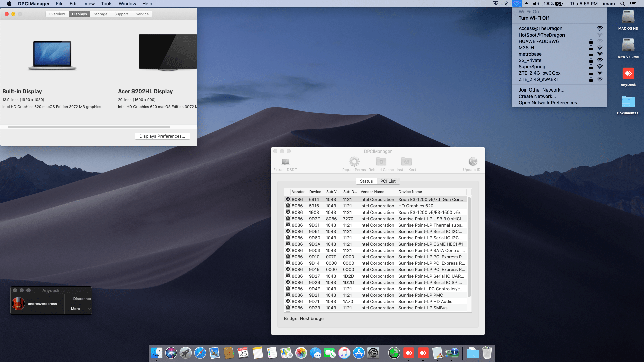Launch Siri from the Dock
Image resolution: width=644 pixels, height=362 pixels.
click(171, 353)
